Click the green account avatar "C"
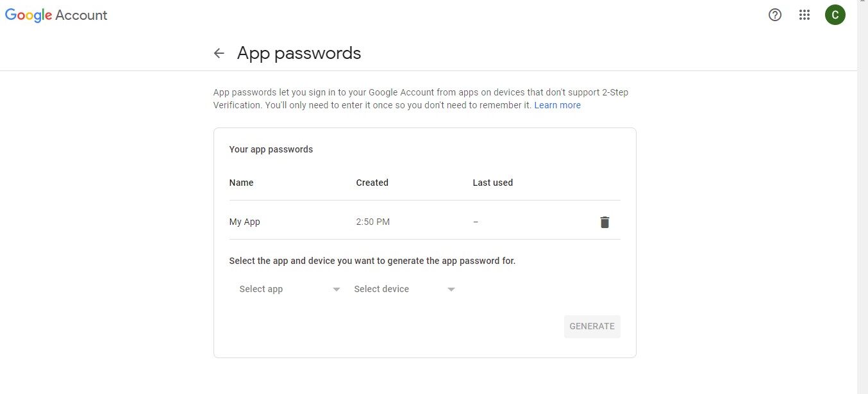 pos(835,15)
